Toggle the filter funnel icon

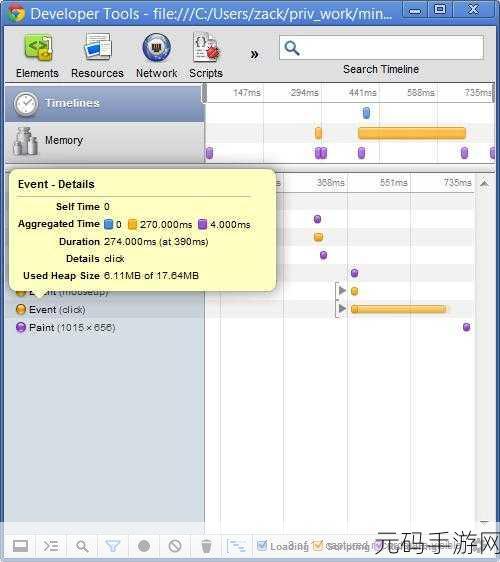point(113,546)
